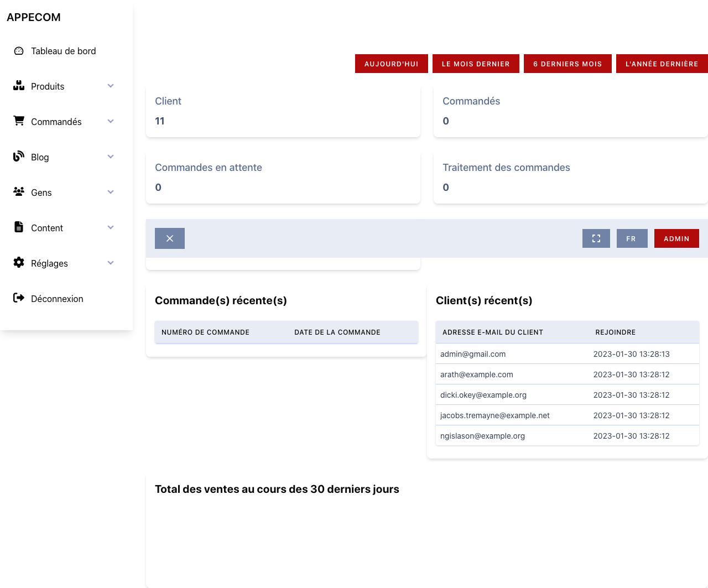The height and width of the screenshot is (588, 708).
Task: Click the Gens people icon
Action: 19,191
